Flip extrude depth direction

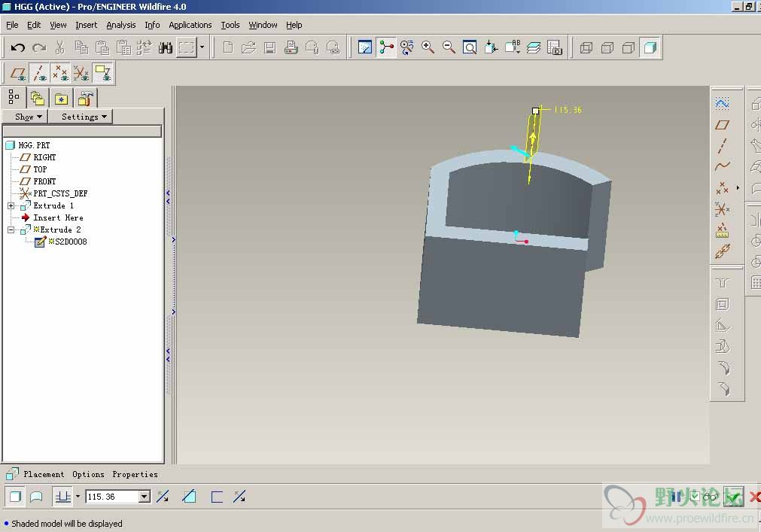point(163,496)
